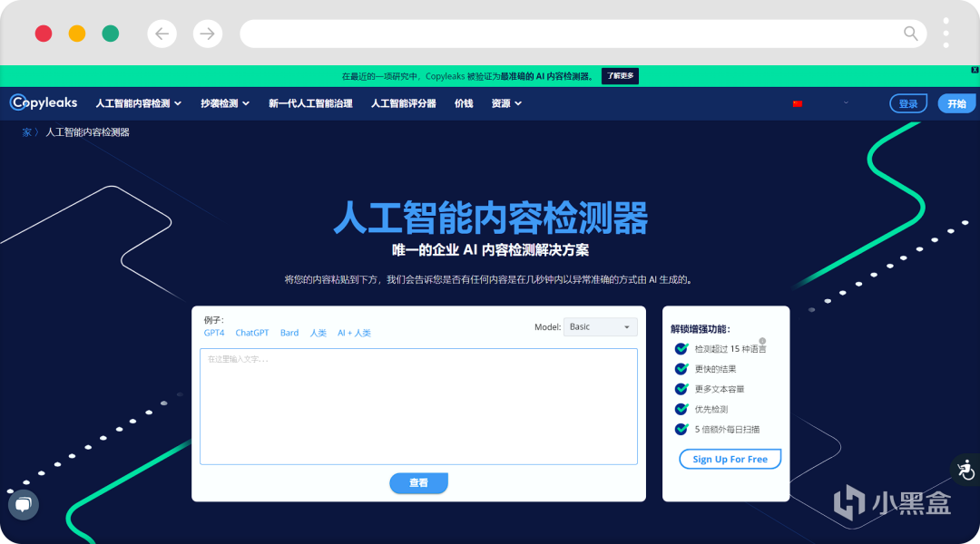
Task: Click the 了解更多 banner button
Action: 620,76
